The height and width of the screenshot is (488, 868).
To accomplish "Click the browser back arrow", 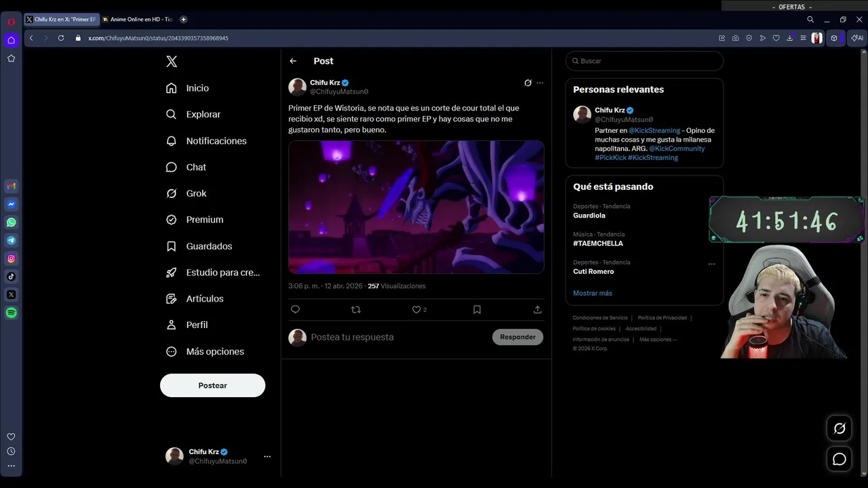I will tap(31, 38).
